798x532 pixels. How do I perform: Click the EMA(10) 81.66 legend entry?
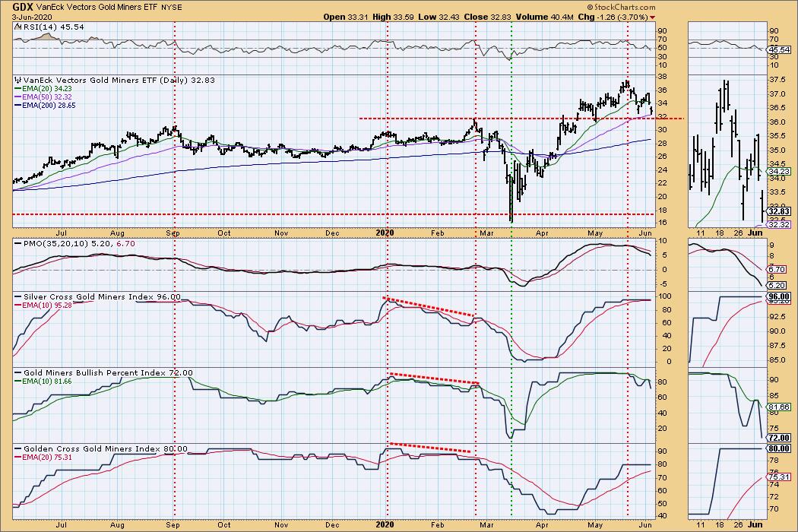[43, 382]
